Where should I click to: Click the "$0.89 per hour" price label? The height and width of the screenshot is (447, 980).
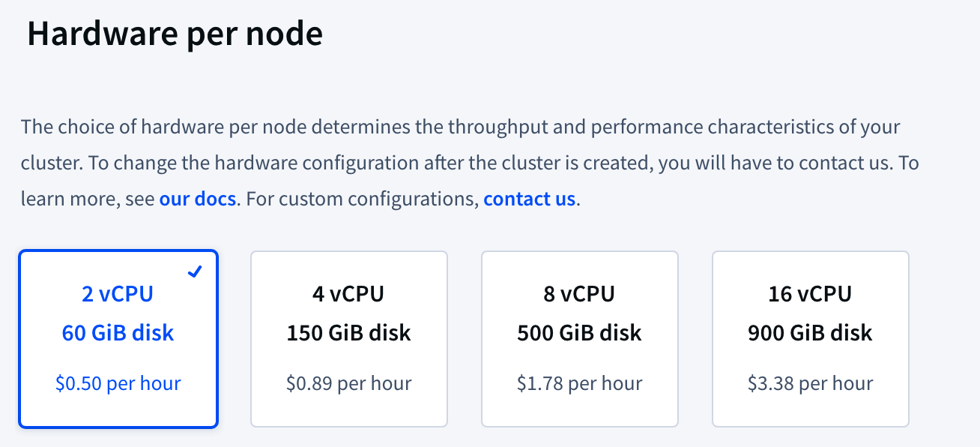tap(349, 382)
